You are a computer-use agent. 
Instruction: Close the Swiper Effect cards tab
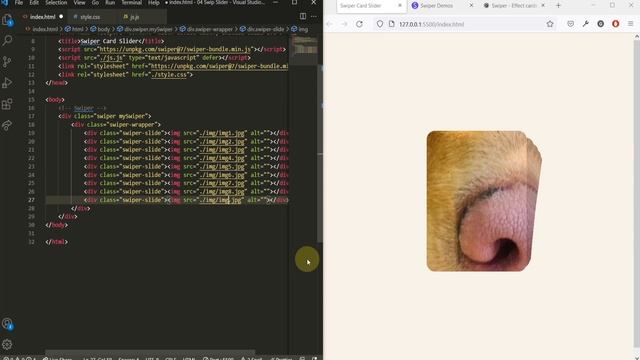coord(543,6)
